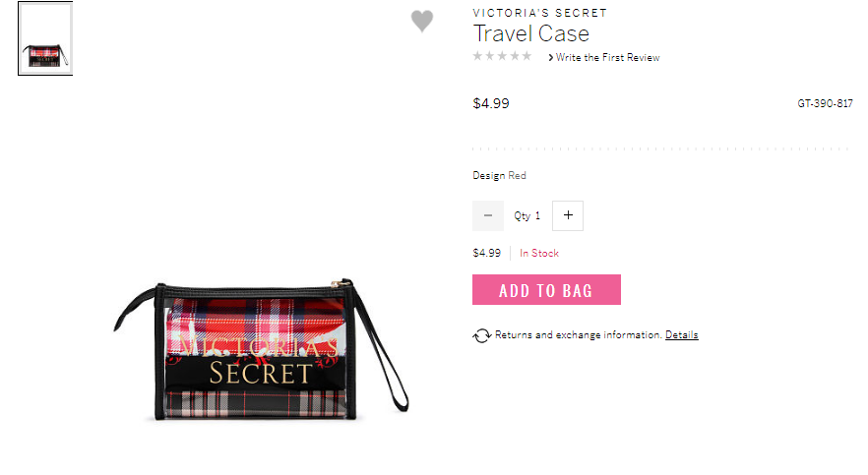Rate three stars using the middle star

(x=502, y=56)
